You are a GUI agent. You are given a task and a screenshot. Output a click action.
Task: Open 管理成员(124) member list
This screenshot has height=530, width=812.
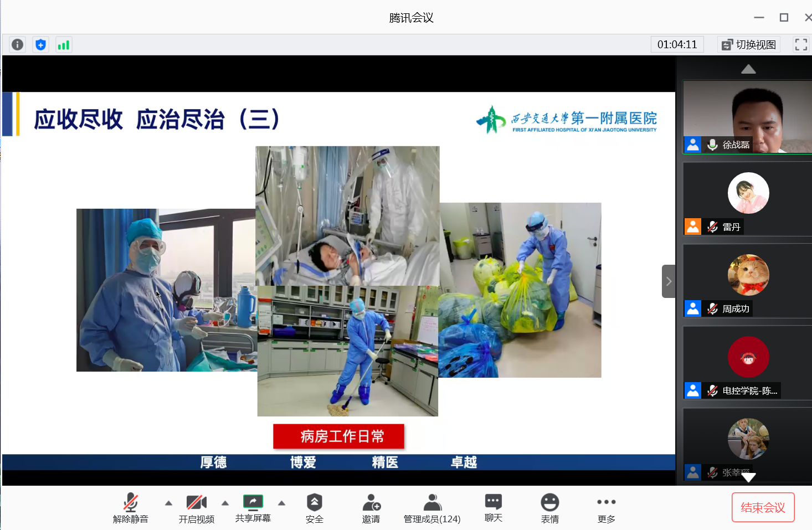tap(432, 508)
